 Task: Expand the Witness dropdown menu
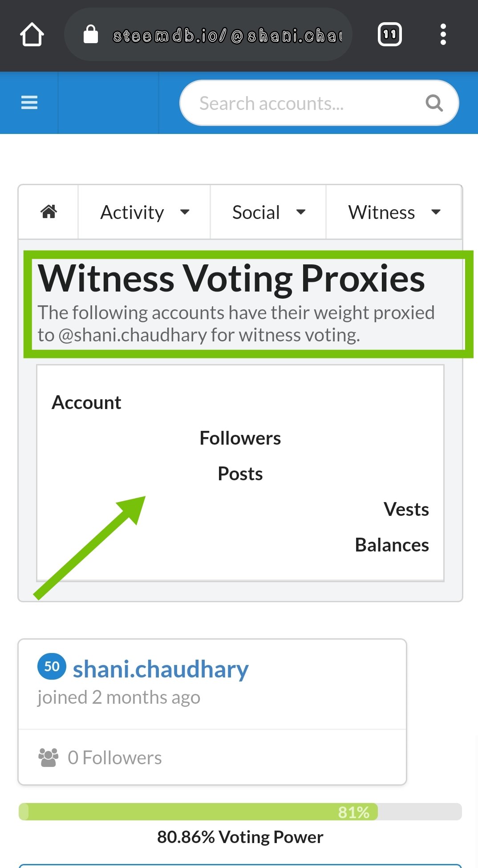point(394,212)
